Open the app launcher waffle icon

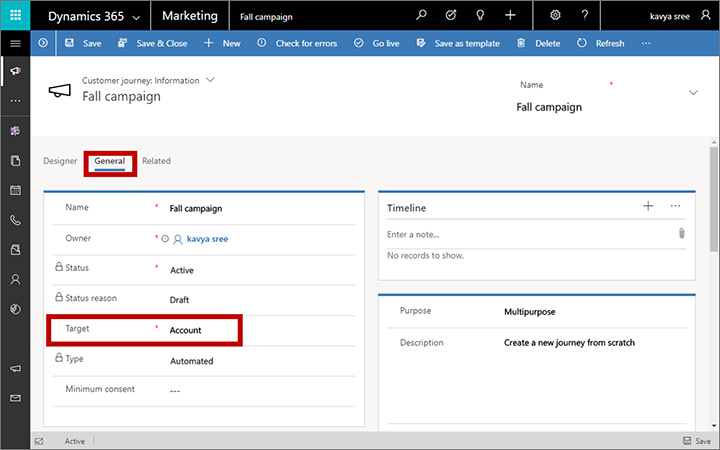click(x=16, y=15)
